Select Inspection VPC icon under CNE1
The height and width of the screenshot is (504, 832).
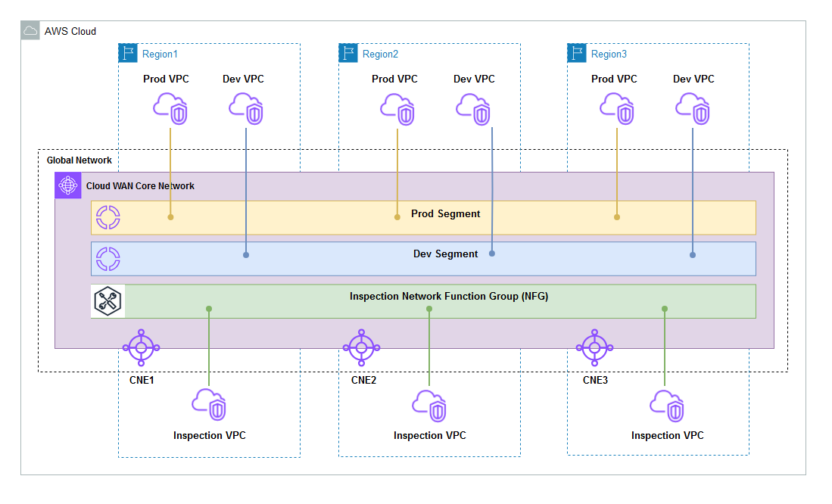pos(209,406)
